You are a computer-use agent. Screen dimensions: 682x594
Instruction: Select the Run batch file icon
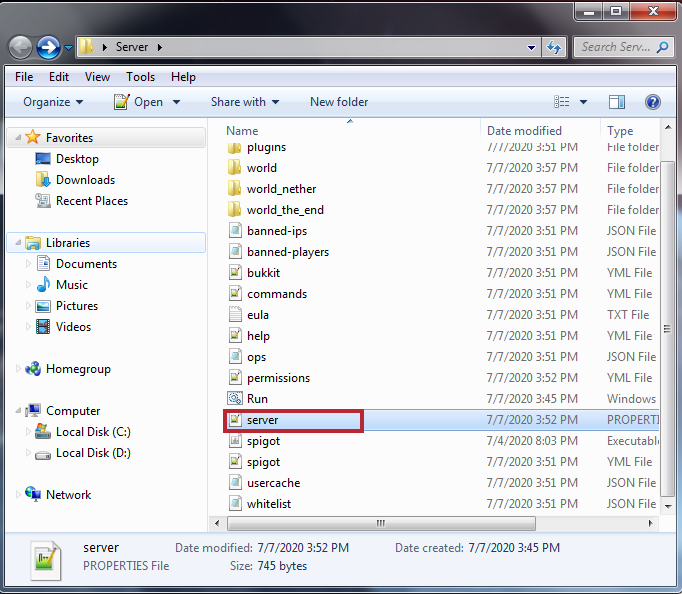(x=235, y=398)
